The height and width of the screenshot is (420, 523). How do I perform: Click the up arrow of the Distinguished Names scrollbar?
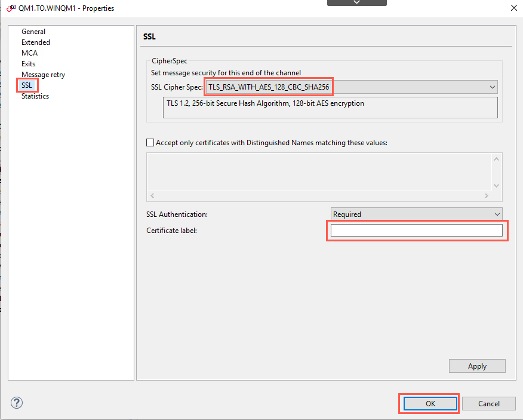click(x=496, y=159)
